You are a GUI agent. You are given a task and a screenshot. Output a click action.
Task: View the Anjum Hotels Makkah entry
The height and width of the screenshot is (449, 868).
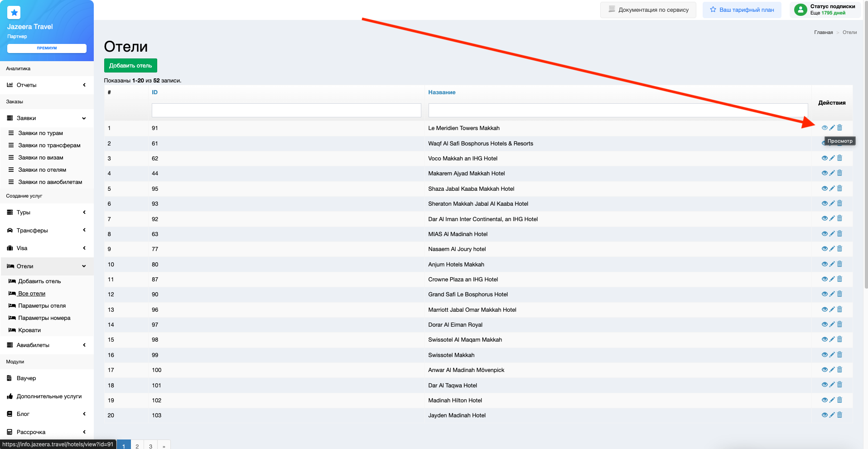point(825,264)
